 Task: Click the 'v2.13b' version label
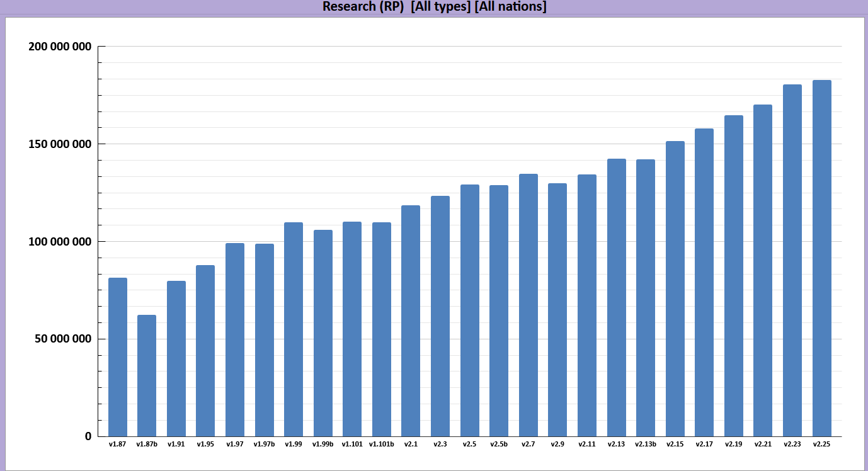click(646, 445)
